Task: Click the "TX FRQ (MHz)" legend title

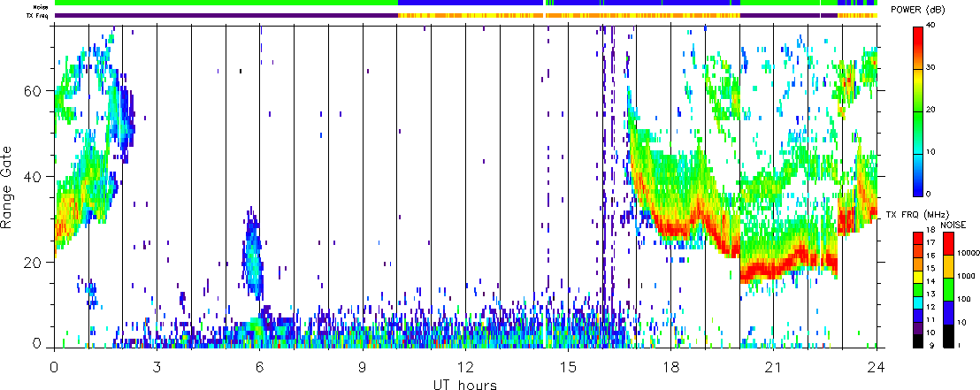Action: 917,215
